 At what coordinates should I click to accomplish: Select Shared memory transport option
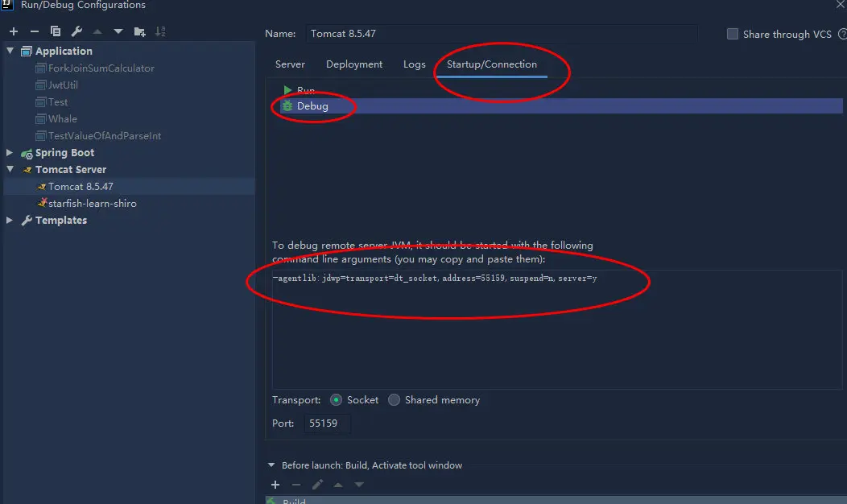[x=395, y=400]
